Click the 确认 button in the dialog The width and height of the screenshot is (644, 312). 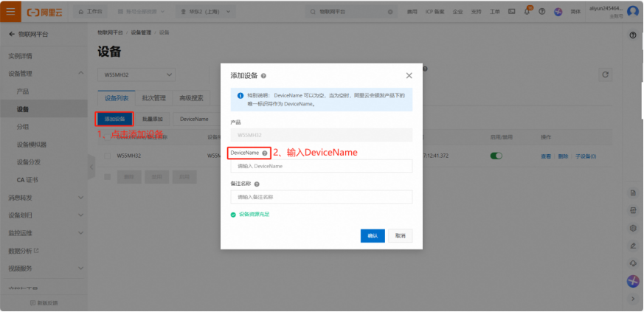coord(373,236)
